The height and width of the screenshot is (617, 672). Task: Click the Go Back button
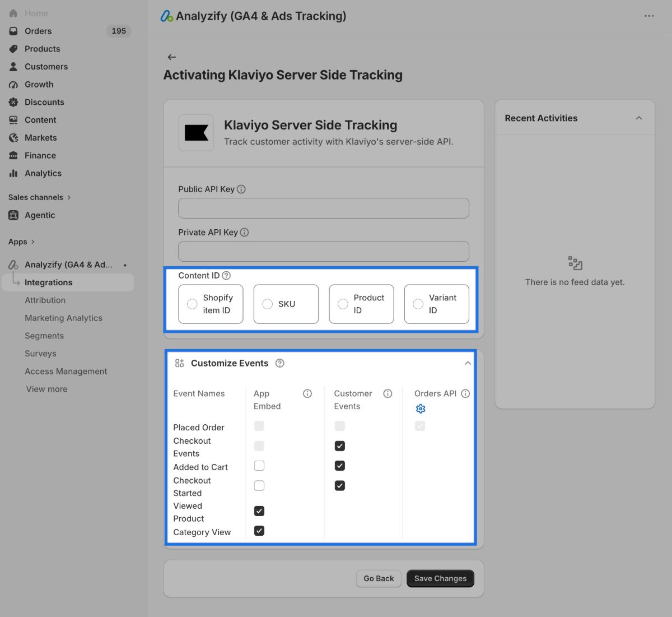coord(379,578)
